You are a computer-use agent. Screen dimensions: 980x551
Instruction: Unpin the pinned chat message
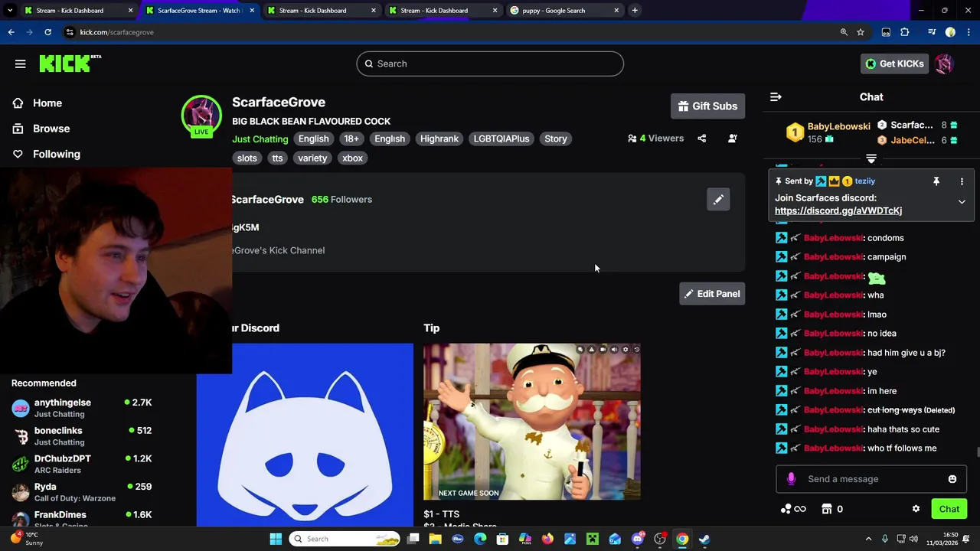tap(936, 181)
